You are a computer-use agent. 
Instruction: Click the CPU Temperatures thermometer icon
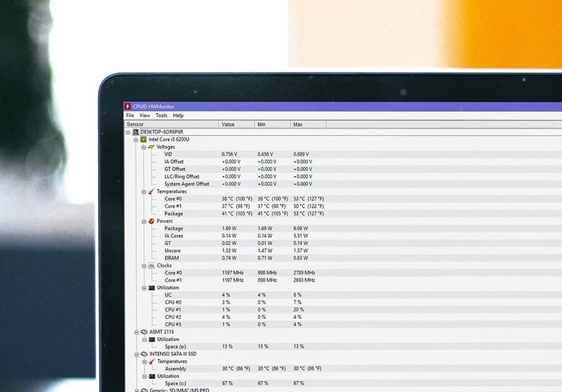(151, 192)
